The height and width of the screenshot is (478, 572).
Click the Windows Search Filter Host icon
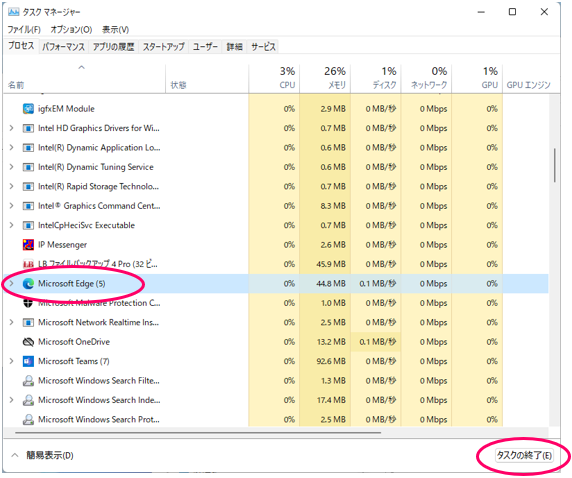click(28, 381)
